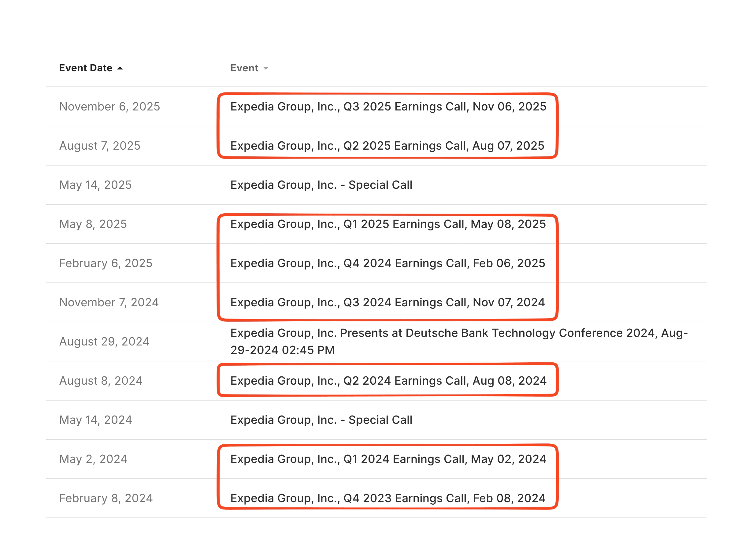Select the May 14, 2025 Special Call event

point(321,185)
